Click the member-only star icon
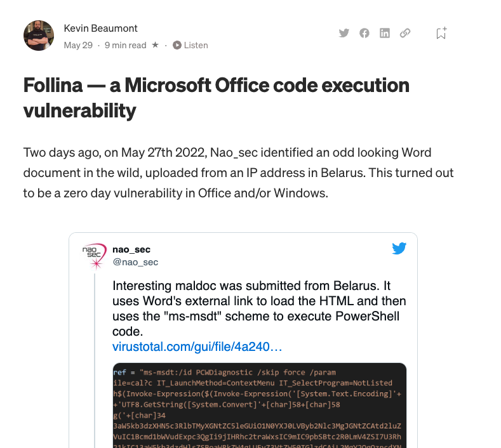This screenshot has width=501, height=448. (156, 45)
